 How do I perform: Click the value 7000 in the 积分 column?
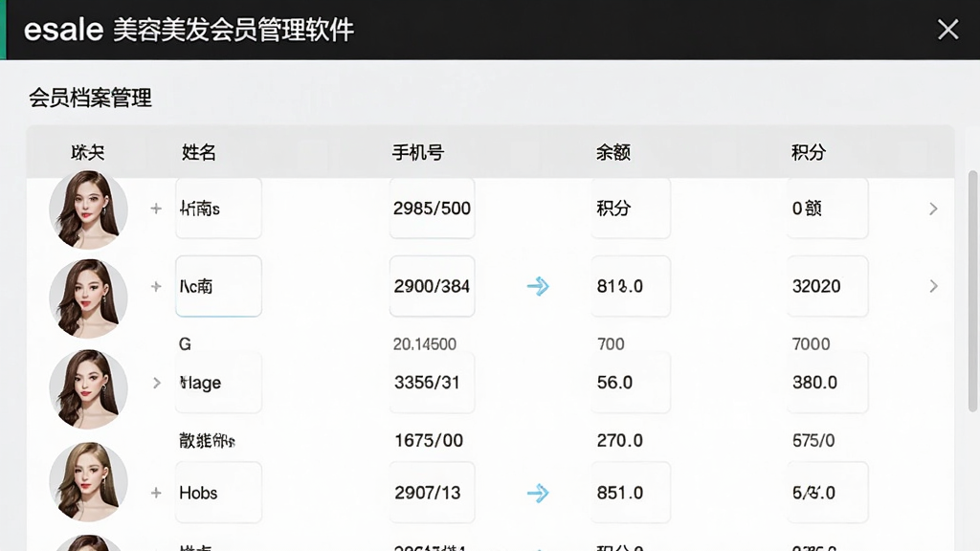812,344
